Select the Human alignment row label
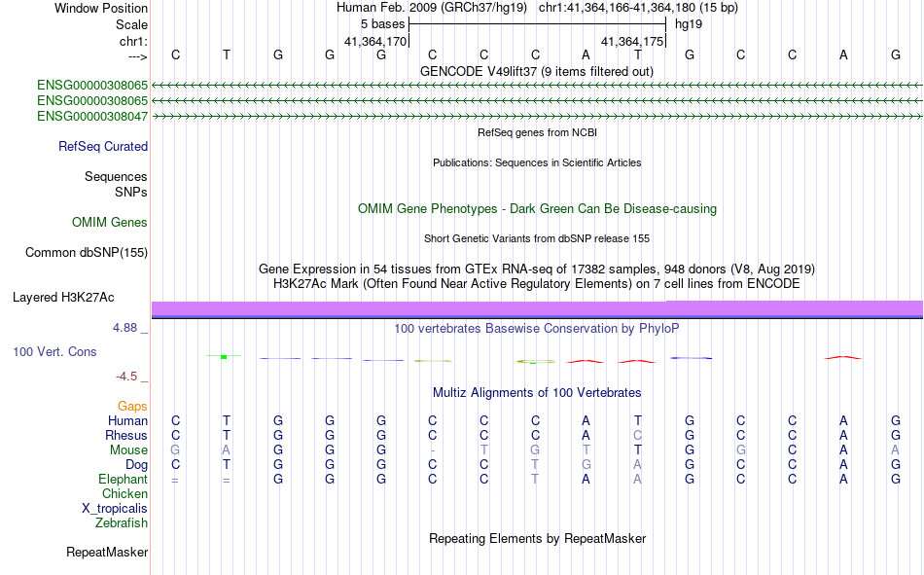The height and width of the screenshot is (575, 924). 127,420
